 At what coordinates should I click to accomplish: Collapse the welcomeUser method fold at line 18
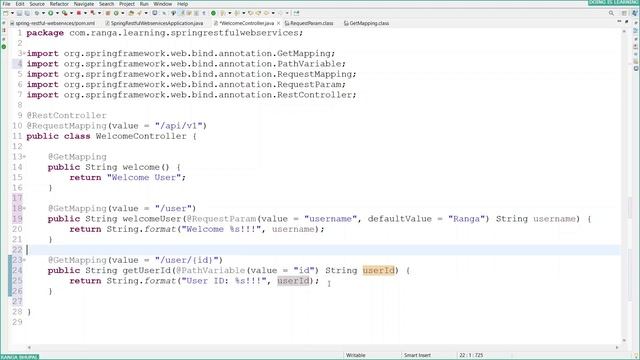[24, 209]
